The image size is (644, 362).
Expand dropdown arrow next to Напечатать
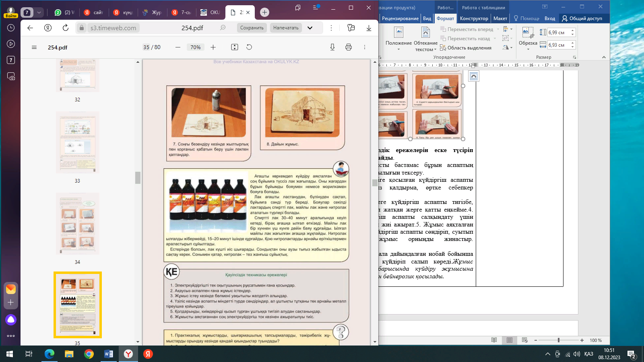coord(310,28)
